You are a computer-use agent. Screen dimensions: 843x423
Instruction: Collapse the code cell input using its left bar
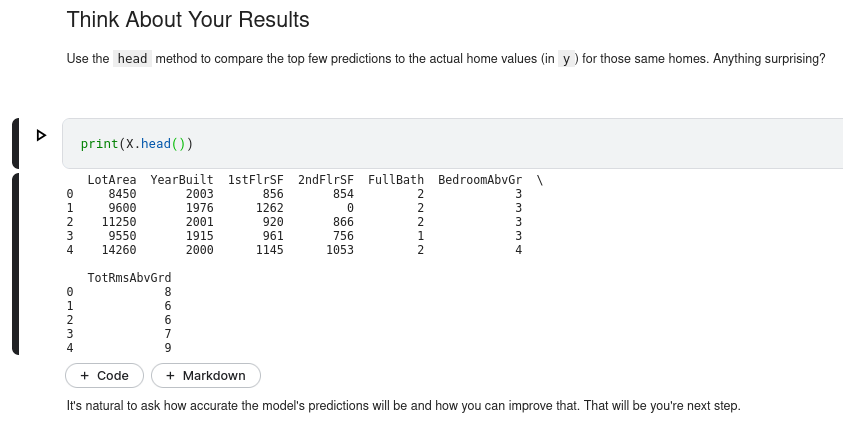pos(16,143)
